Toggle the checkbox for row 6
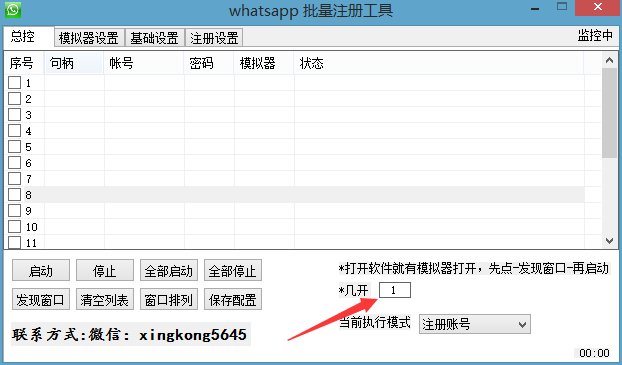Image resolution: width=622 pixels, height=365 pixels. (15, 163)
